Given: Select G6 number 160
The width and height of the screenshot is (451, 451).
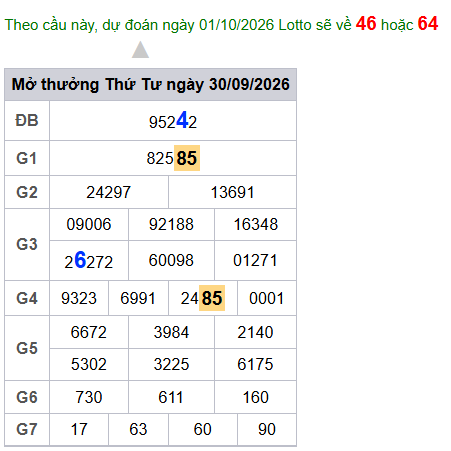Looking at the screenshot, I should pos(255,397).
